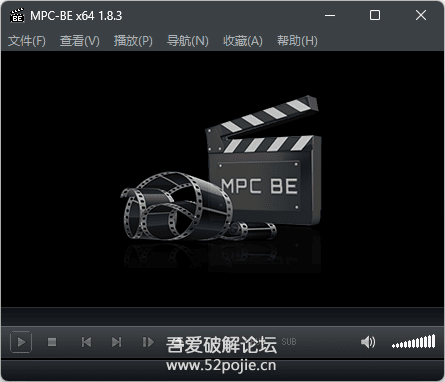Screen dimensions: 445x382
Task: Set volume on the volume bars slider
Action: coord(413,342)
